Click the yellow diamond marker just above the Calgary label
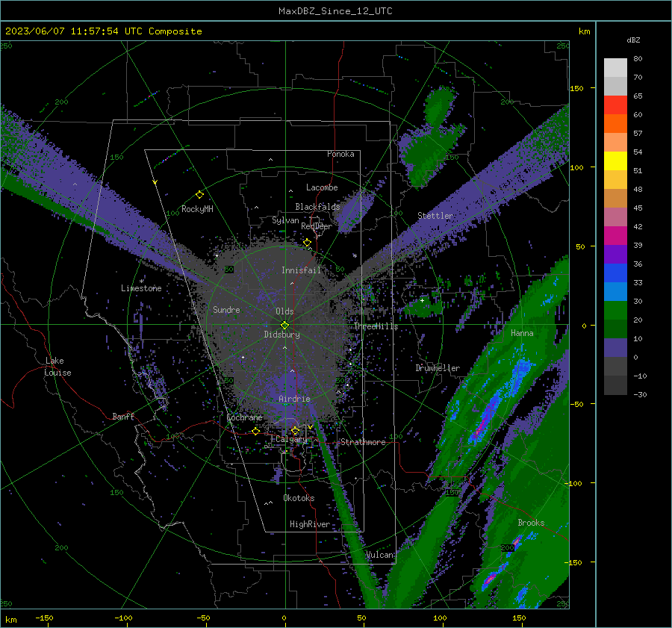Viewport: 672px width, 628px height. click(295, 430)
